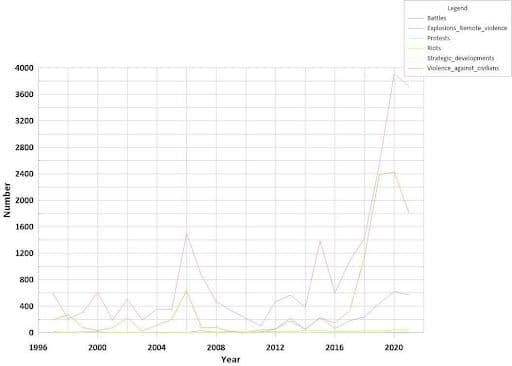Click the 2006 peak near 1500
Screen dimensions: 512x366
pos(187,234)
